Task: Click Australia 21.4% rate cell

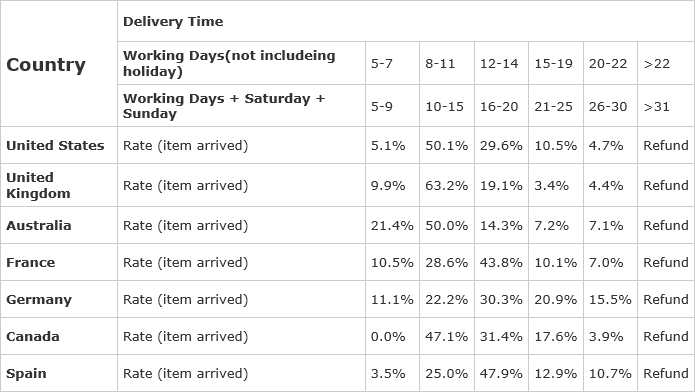Action: tap(392, 225)
